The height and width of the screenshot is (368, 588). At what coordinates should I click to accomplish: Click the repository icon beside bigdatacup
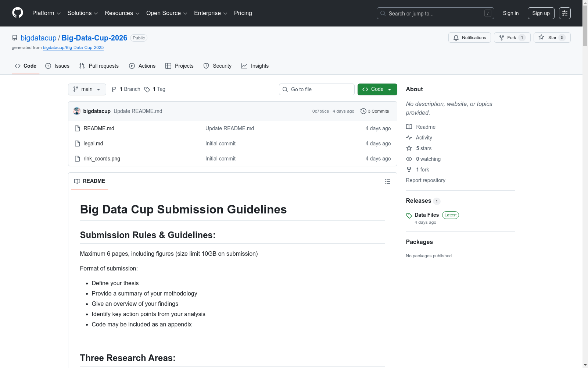(15, 38)
